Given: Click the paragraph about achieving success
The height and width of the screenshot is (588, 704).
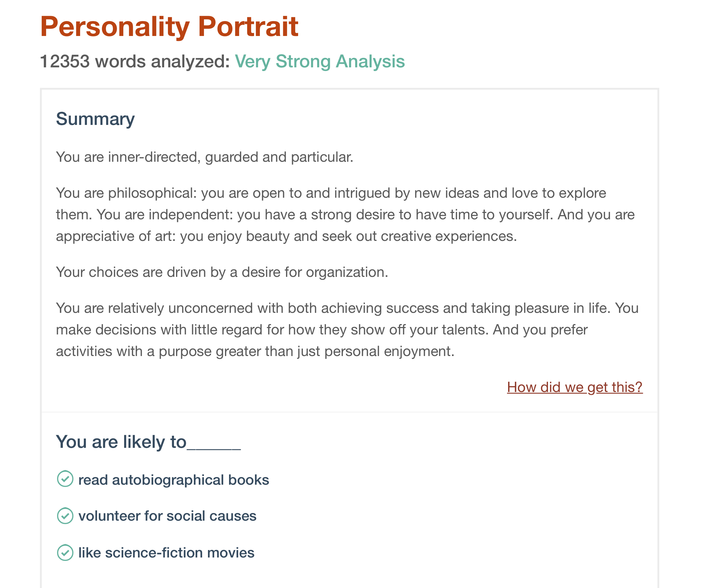Looking at the screenshot, I should [x=347, y=330].
